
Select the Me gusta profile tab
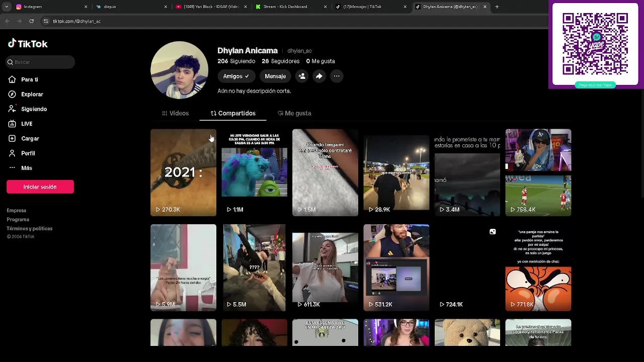[x=294, y=113]
